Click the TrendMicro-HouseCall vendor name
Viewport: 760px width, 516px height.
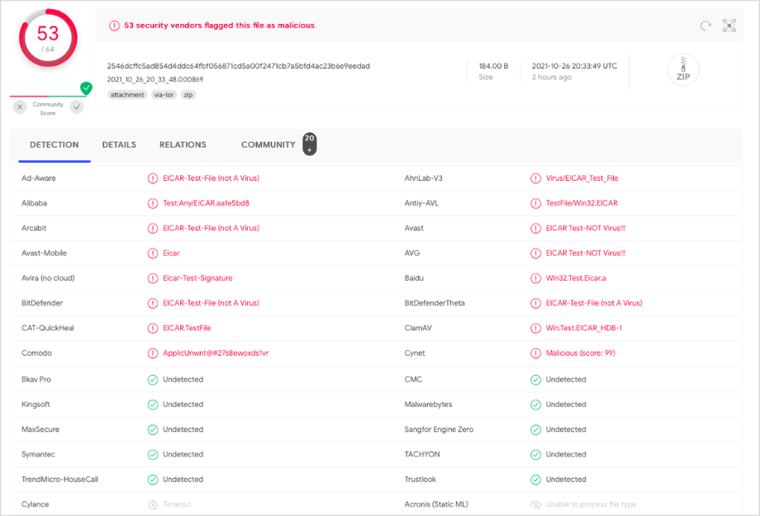(60, 480)
